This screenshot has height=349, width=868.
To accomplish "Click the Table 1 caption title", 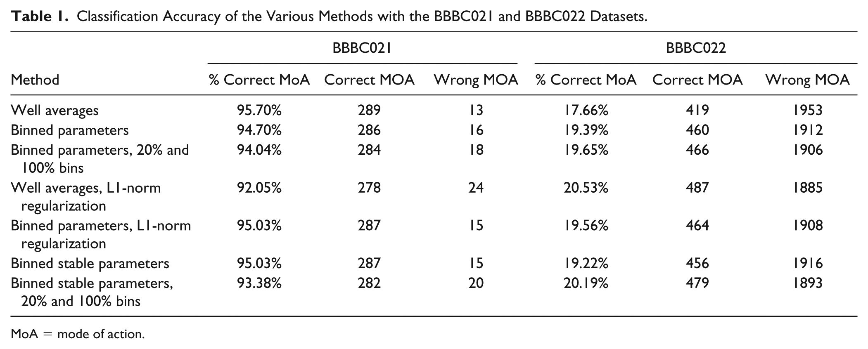I will click(329, 16).
